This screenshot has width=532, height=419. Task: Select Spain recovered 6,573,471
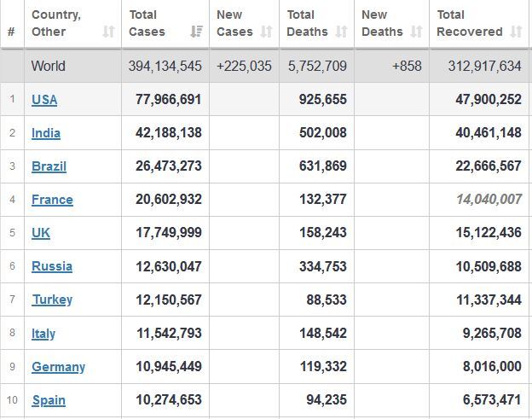click(x=492, y=399)
